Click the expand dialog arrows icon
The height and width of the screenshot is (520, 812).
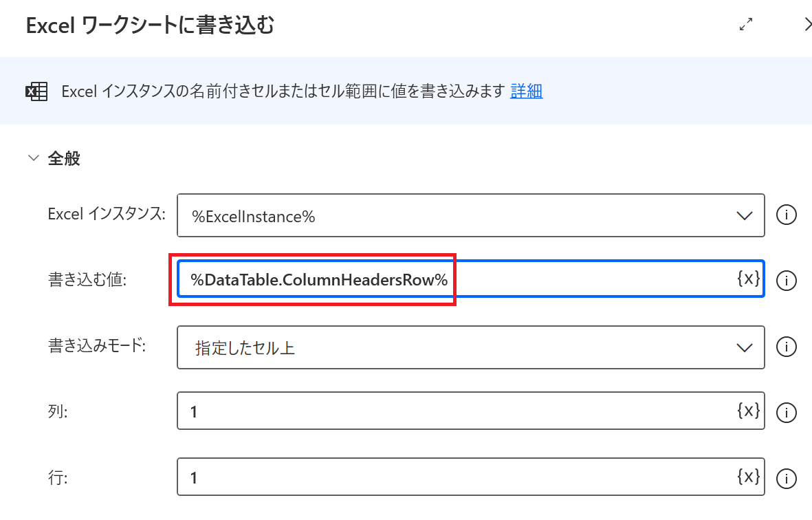(745, 25)
